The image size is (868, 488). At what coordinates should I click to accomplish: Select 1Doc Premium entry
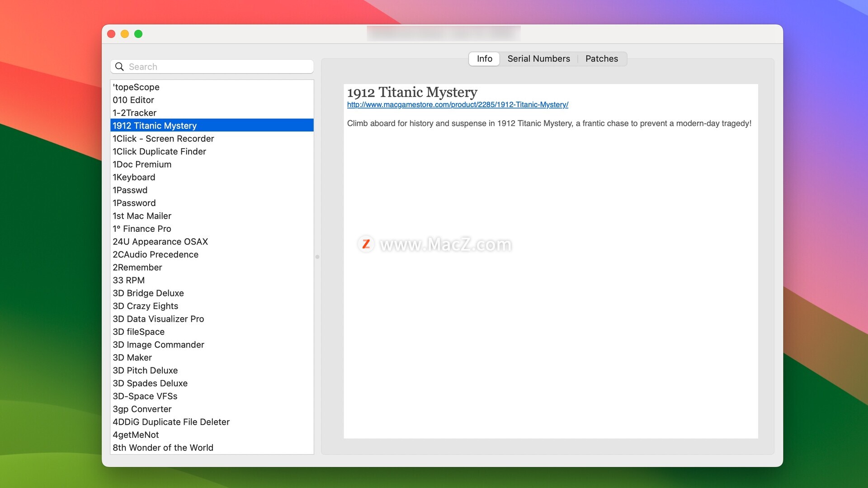(212, 164)
